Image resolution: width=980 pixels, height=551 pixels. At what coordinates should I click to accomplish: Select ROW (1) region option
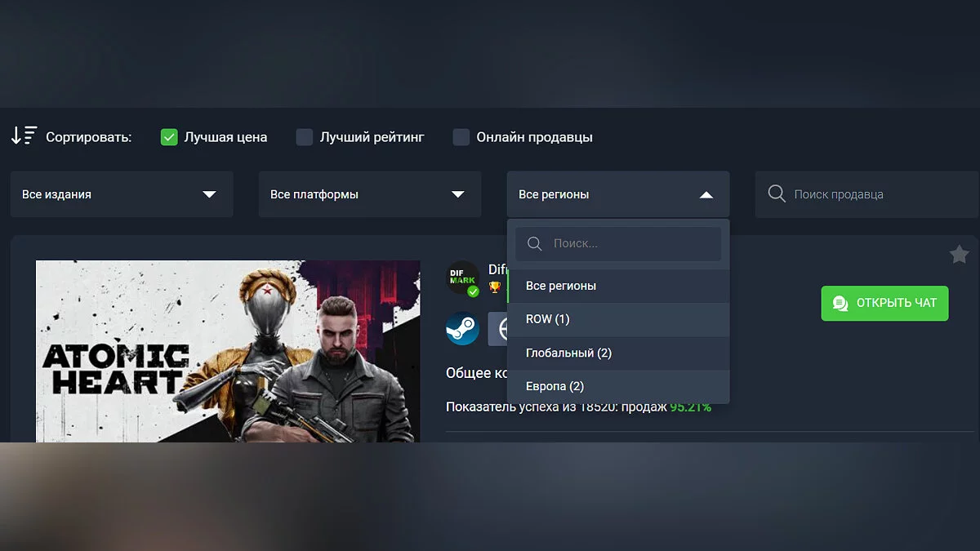(618, 319)
